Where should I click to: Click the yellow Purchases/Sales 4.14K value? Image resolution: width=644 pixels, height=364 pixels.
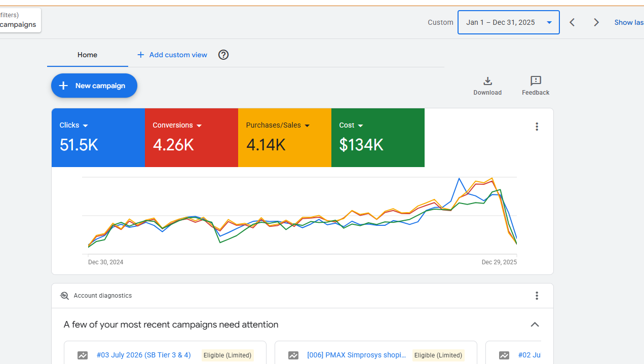point(266,145)
